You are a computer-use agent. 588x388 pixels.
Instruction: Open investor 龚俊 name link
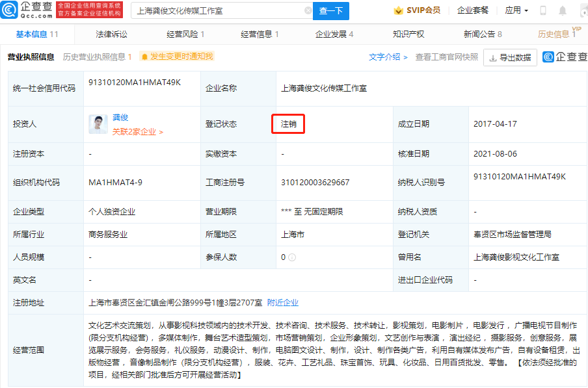point(120,118)
